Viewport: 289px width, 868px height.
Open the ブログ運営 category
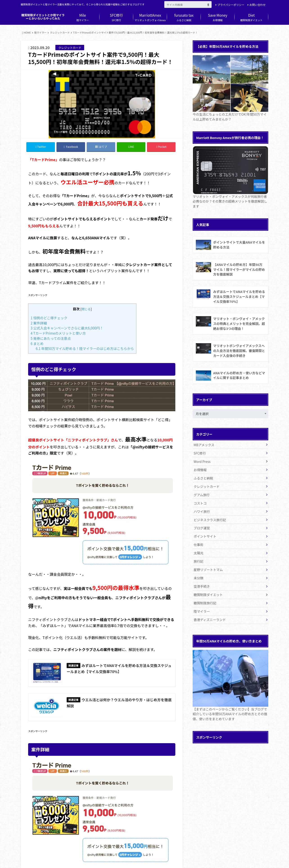coord(230,528)
